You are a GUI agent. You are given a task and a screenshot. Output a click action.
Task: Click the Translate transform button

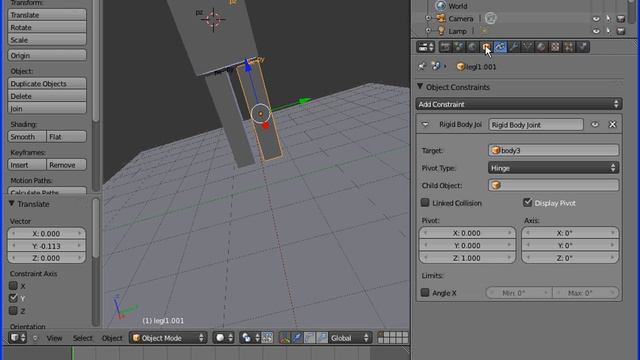pyautogui.click(x=47, y=15)
